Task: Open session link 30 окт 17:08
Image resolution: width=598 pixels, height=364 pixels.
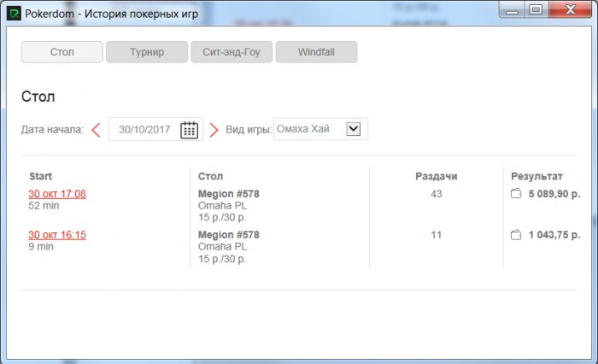Action: (57, 194)
